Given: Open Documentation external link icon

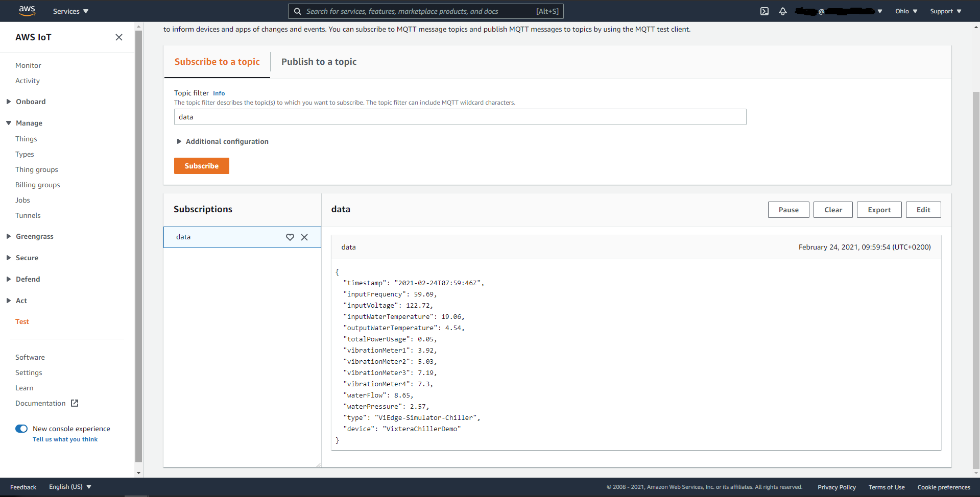Looking at the screenshot, I should (x=75, y=403).
